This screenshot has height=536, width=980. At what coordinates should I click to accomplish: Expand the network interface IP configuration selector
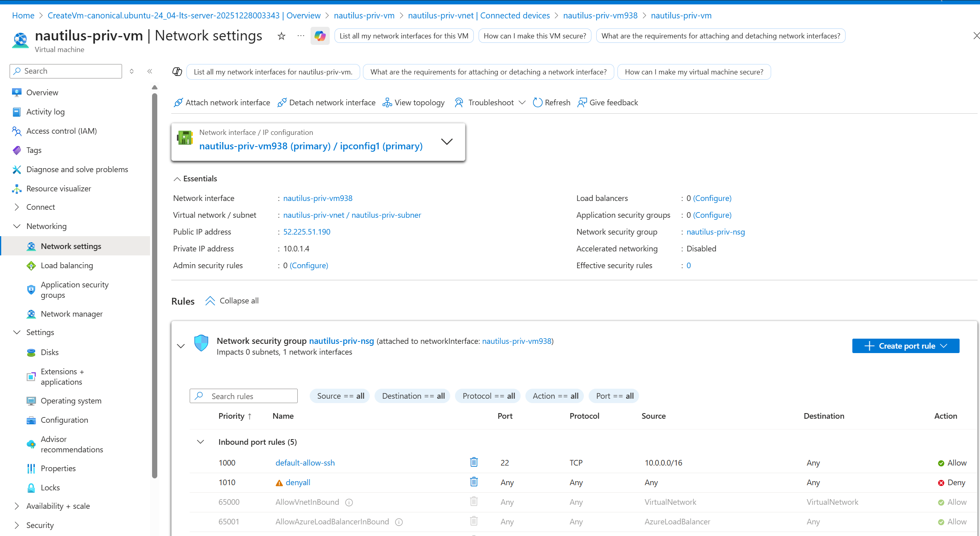click(447, 142)
